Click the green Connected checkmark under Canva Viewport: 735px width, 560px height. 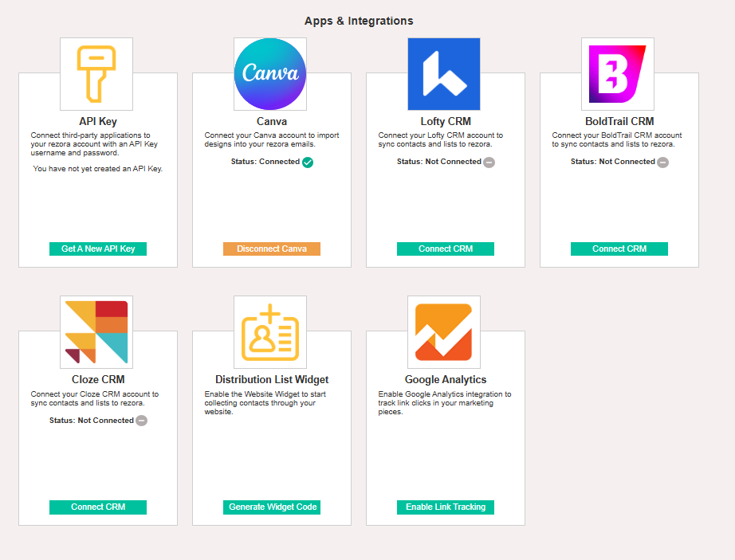(x=308, y=162)
